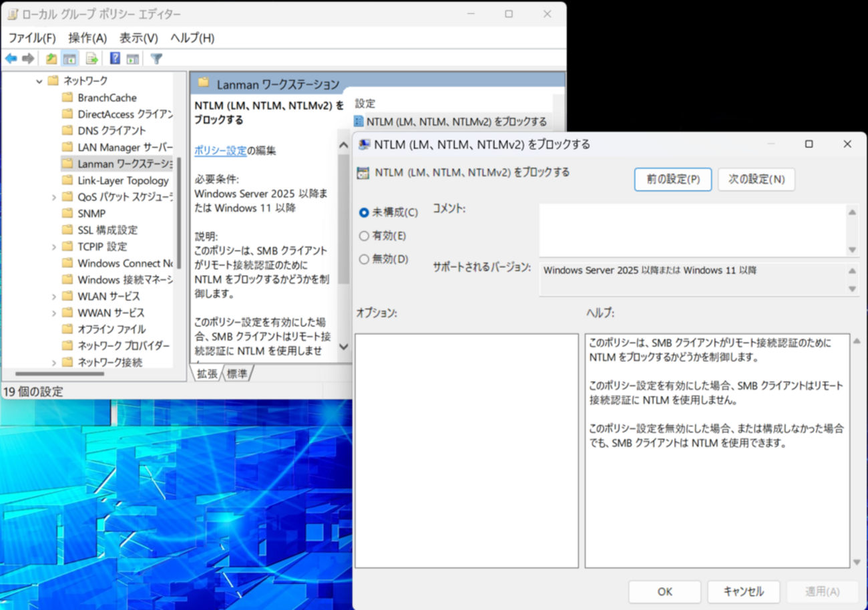This screenshot has width=868, height=610.
Task: Click the blue Back arrow in toolbar
Action: 11,59
